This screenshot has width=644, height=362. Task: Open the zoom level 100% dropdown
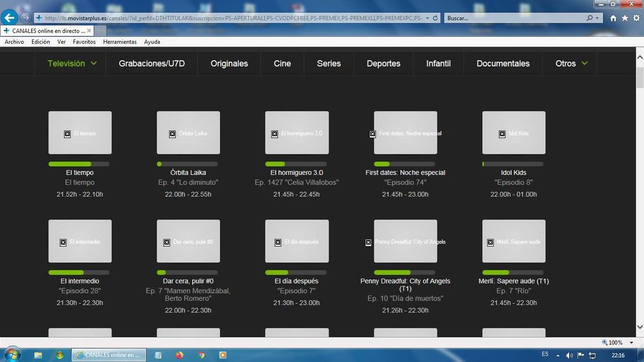coord(618,343)
